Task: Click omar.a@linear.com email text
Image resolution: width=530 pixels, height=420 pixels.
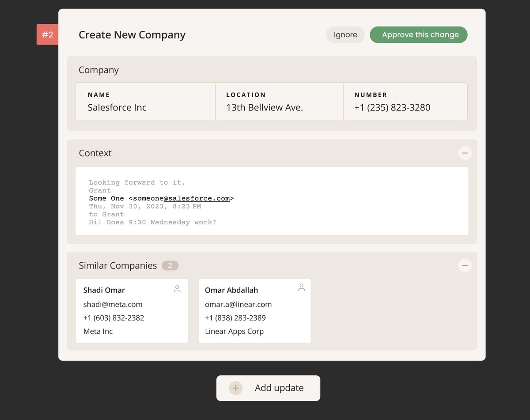Action: click(x=238, y=304)
